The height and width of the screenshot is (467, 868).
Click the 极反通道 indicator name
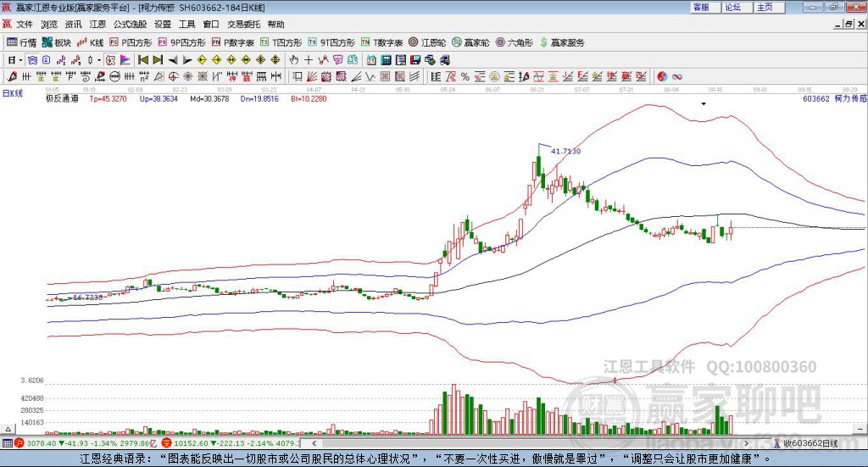pyautogui.click(x=62, y=98)
